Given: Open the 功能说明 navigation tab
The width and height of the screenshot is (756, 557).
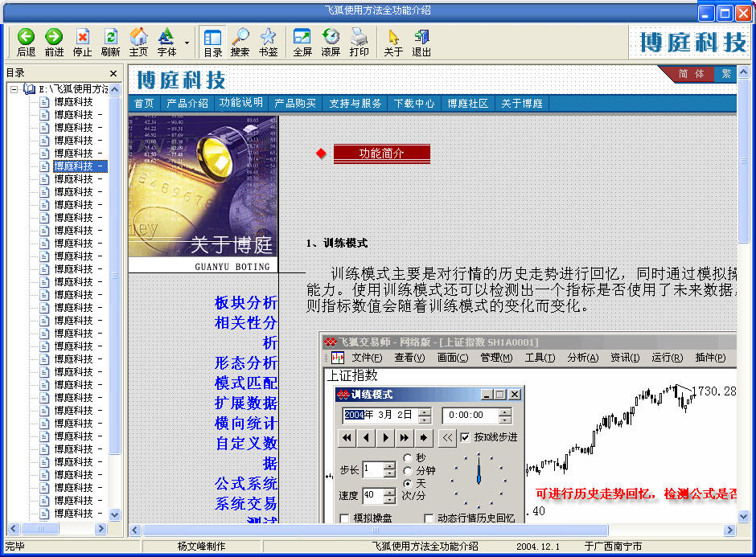Looking at the screenshot, I should click(x=241, y=103).
